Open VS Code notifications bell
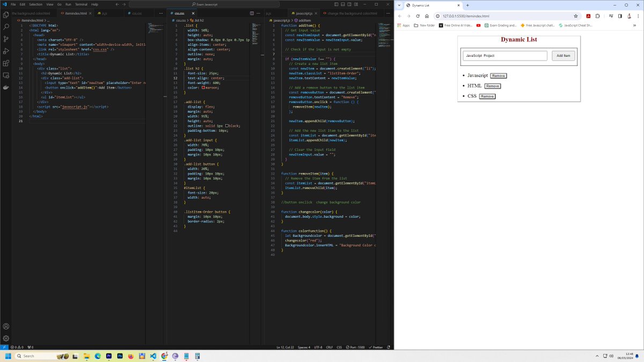The height and width of the screenshot is (362, 644). coord(388,347)
